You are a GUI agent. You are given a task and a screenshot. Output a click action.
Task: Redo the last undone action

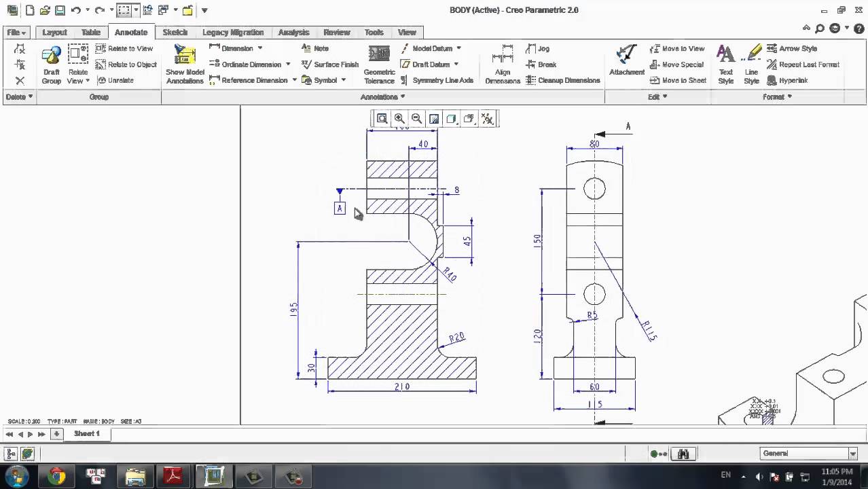pyautogui.click(x=100, y=10)
